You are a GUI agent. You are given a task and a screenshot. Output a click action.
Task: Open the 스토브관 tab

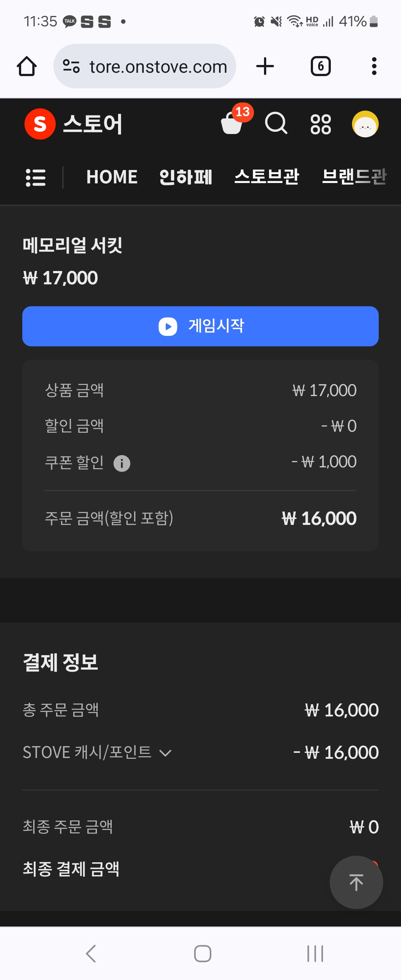tap(267, 177)
